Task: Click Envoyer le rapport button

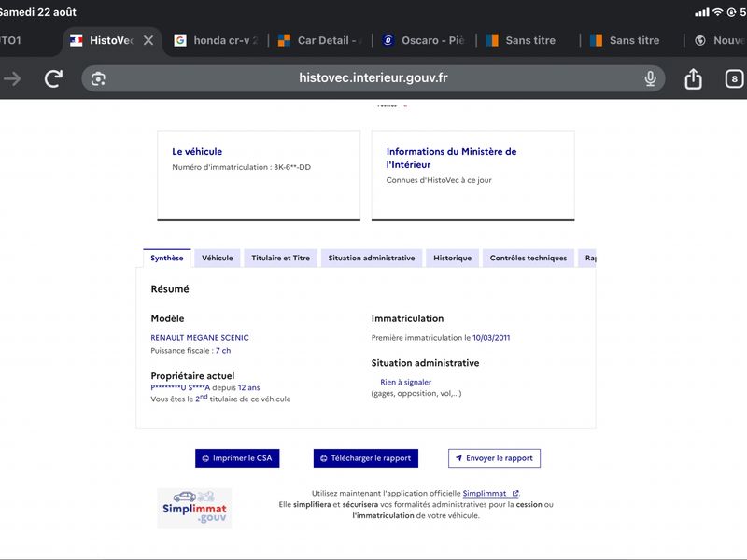Action: 495,458
